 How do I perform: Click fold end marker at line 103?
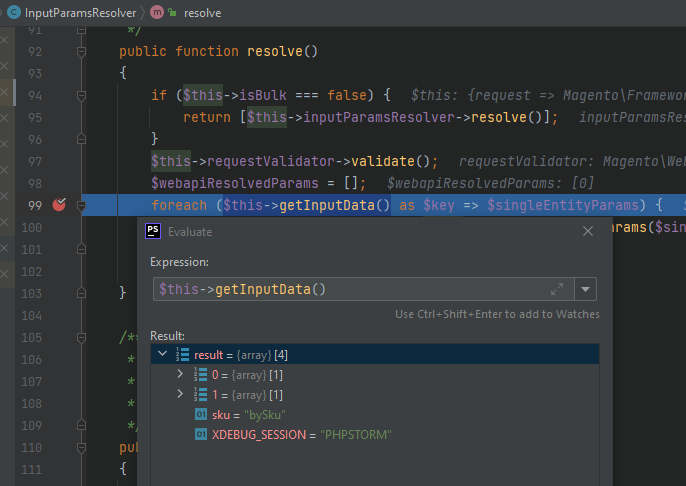point(81,293)
